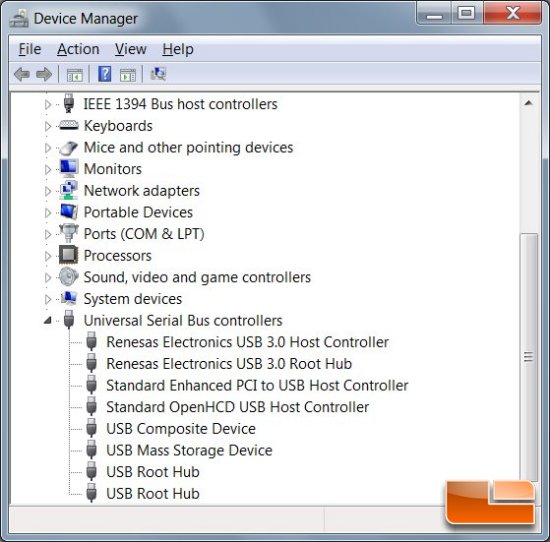Click Scan for hardware changes icon
Screen dimensions: 550x542
158,74
